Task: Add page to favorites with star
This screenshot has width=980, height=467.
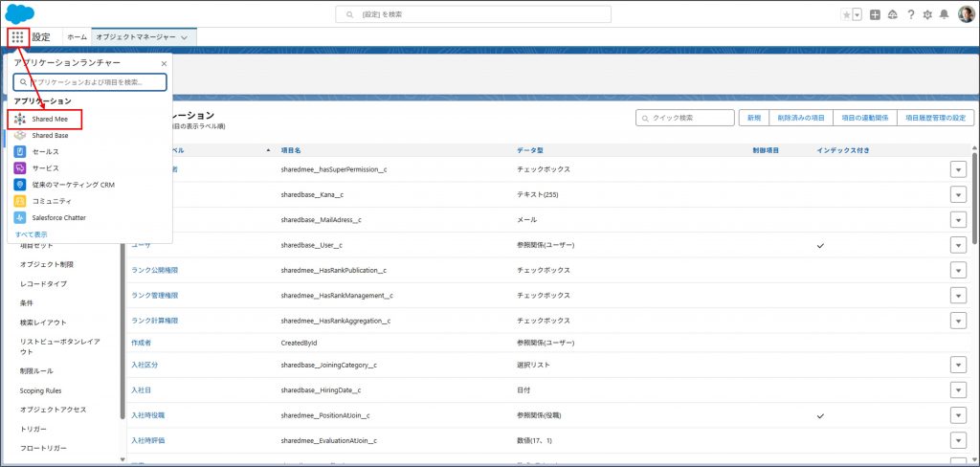Action: [x=845, y=14]
